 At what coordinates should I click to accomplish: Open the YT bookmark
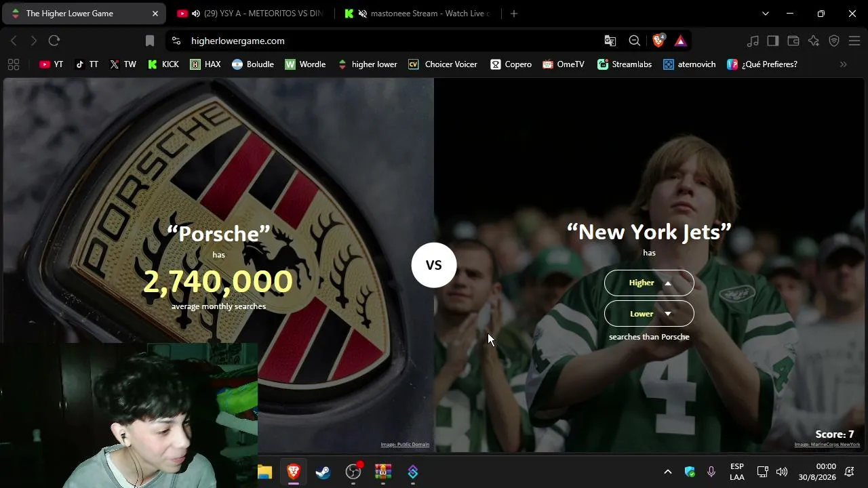pyautogui.click(x=52, y=64)
